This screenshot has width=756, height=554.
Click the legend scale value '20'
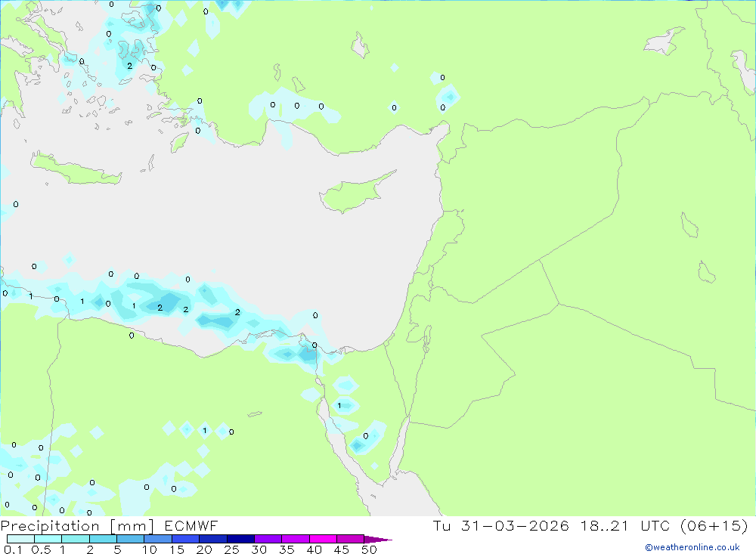204,549
